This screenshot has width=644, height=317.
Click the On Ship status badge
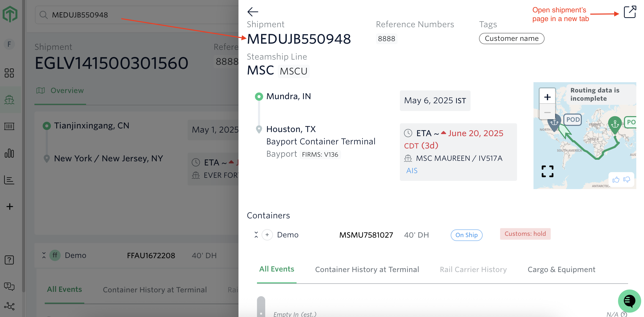click(x=466, y=235)
